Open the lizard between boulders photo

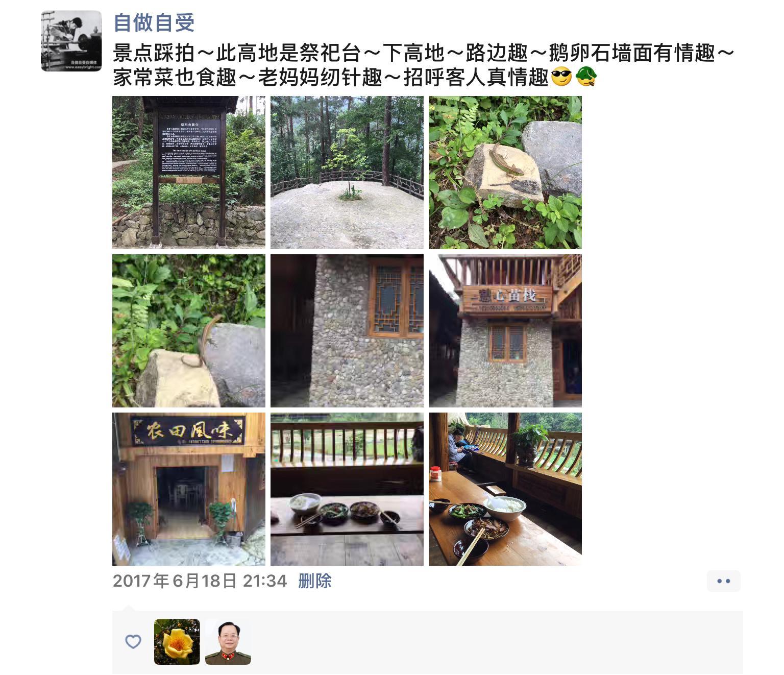189,331
